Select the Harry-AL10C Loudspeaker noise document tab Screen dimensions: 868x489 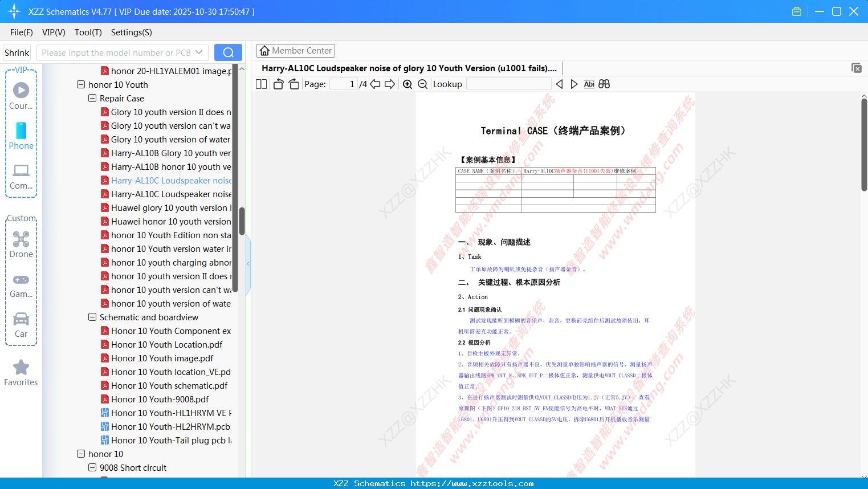pyautogui.click(x=409, y=68)
